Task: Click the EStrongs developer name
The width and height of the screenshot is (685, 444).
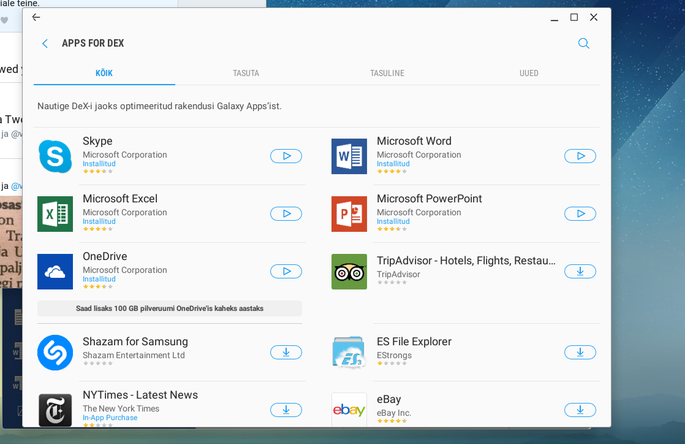Action: pos(394,355)
